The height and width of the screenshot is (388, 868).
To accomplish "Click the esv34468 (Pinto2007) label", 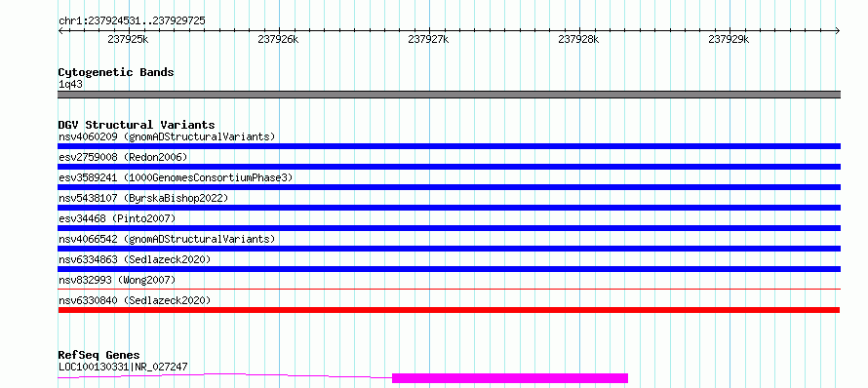I will tap(117, 218).
